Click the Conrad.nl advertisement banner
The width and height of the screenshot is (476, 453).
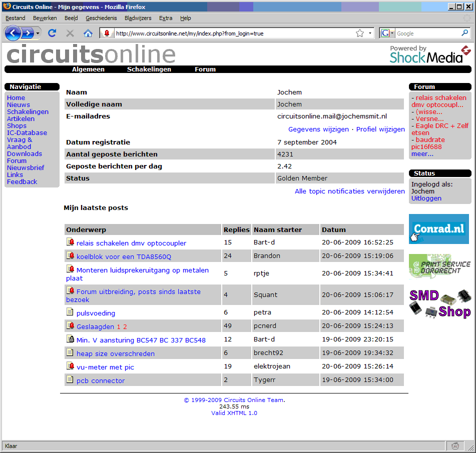(x=438, y=229)
